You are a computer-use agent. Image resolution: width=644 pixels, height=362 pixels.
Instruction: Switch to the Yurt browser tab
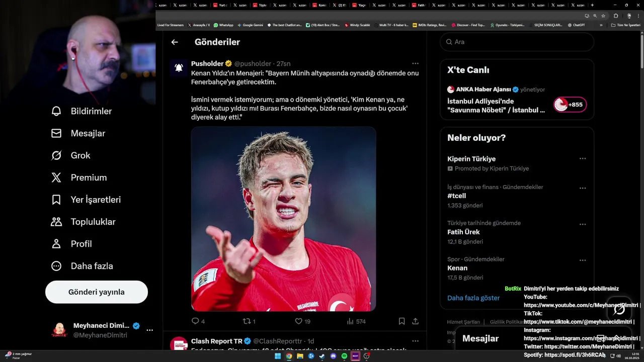tap(220, 5)
